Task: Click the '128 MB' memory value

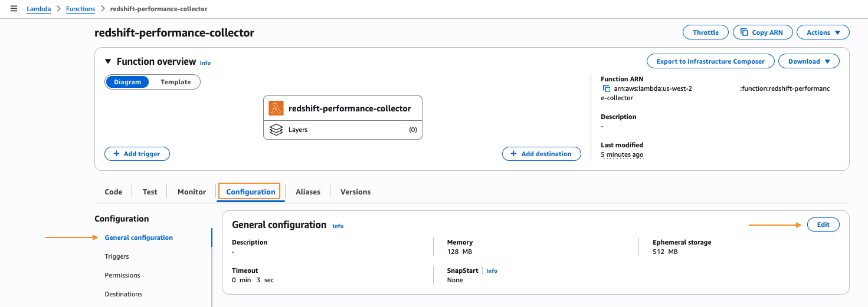Action: pyautogui.click(x=460, y=252)
